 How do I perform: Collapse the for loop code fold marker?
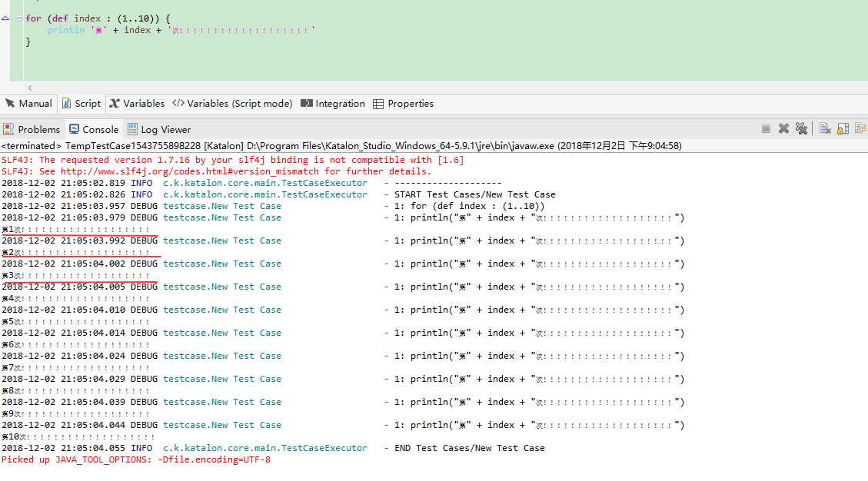19,18
